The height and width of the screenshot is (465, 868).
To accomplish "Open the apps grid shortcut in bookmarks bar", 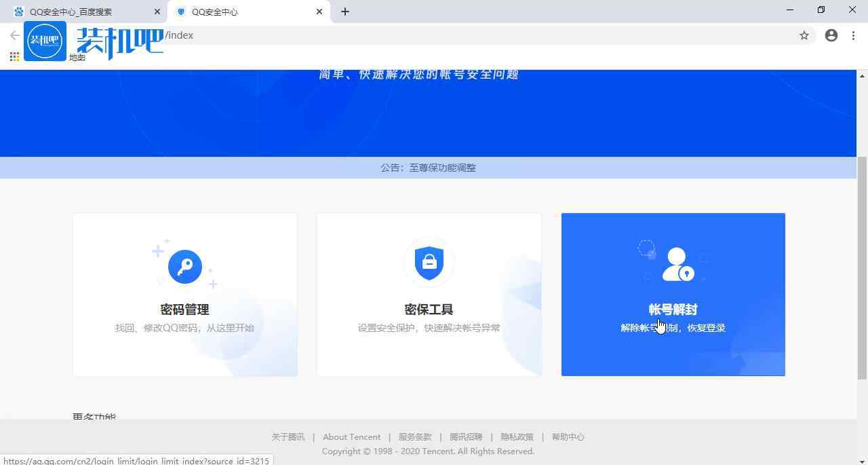I will click(x=14, y=57).
